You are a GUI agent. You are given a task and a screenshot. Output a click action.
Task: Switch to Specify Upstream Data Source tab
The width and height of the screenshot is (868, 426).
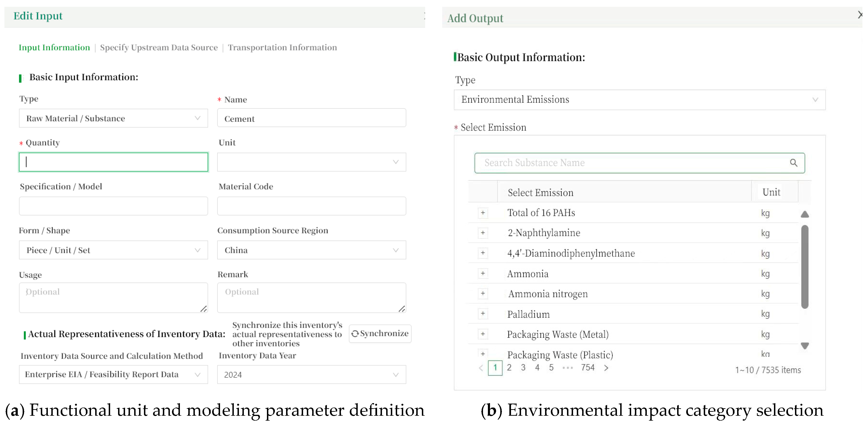tap(159, 48)
